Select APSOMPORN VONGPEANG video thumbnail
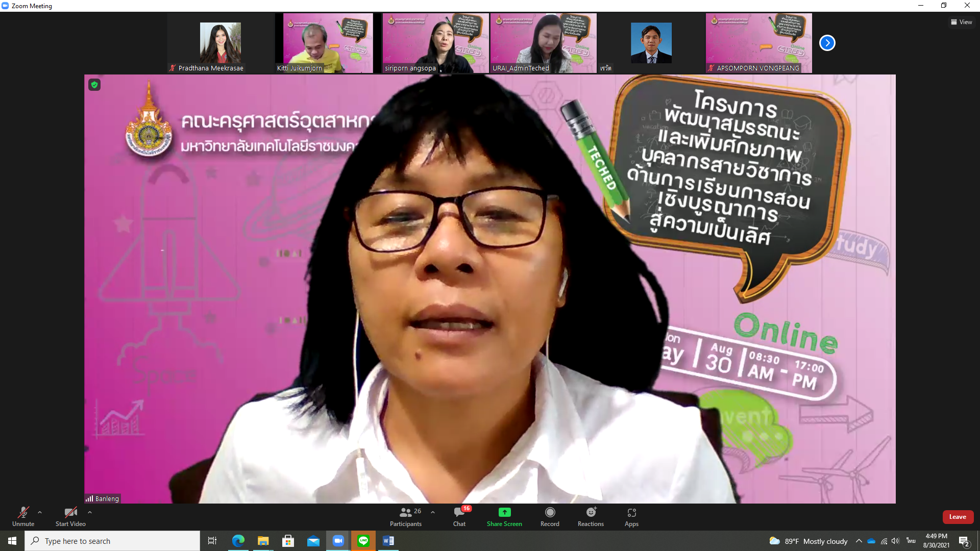The width and height of the screenshot is (980, 551). coord(758,43)
